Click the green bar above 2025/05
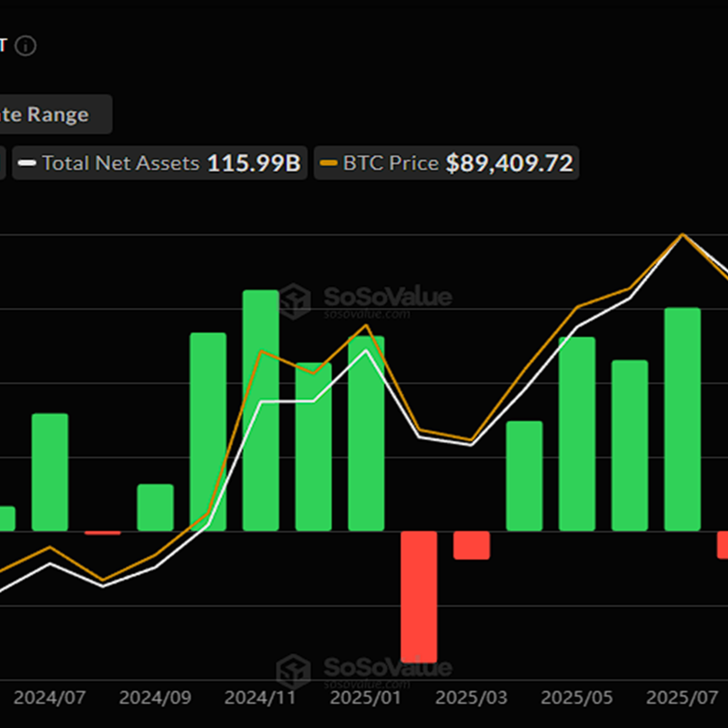The width and height of the screenshot is (728, 728). pyautogui.click(x=577, y=434)
